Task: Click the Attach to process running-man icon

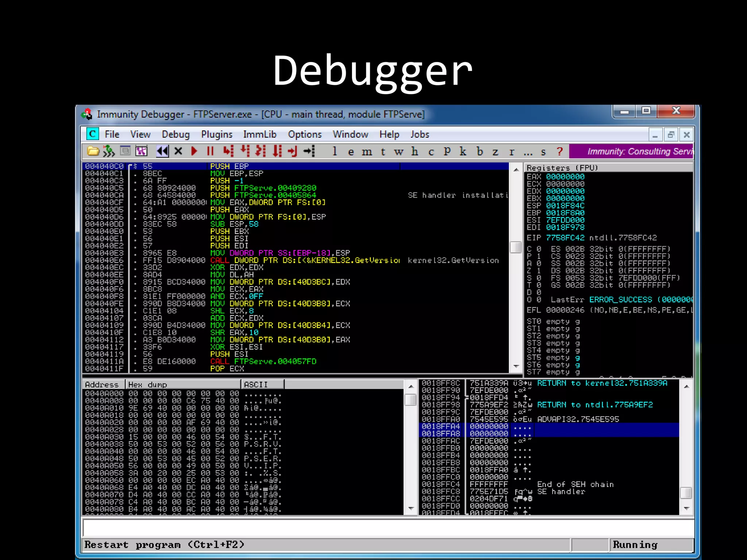Action: [109, 151]
